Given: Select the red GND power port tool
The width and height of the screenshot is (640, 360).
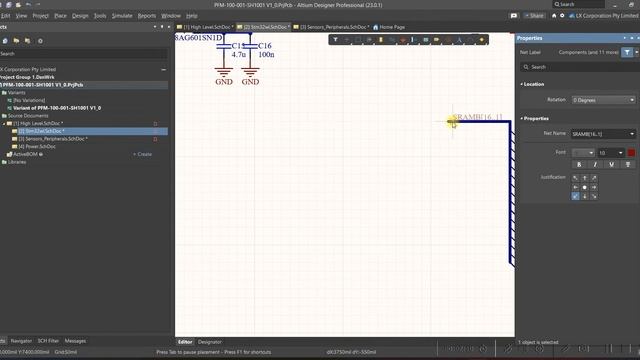Looking at the screenshot, I should point(403,40).
